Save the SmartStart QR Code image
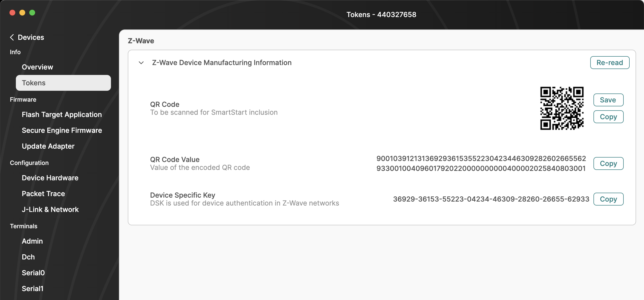Viewport: 644px width, 300px height. point(608,100)
